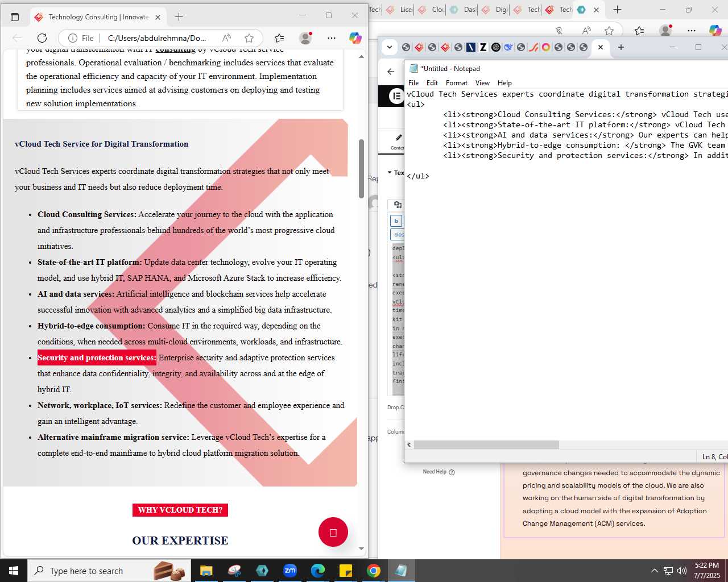728x582 pixels.
Task: Switch to Lice tab in back Edge window
Action: coord(401,10)
